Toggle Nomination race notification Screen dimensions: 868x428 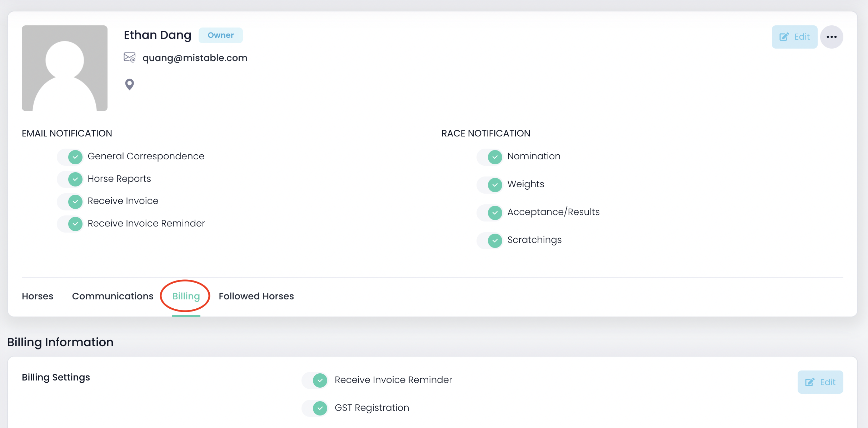click(x=490, y=157)
